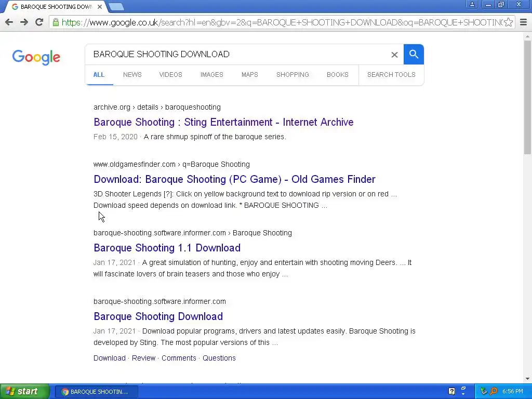Viewport: 532px width, 399px height.
Task: Switch to the VIDEOS tab
Action: [x=170, y=75]
